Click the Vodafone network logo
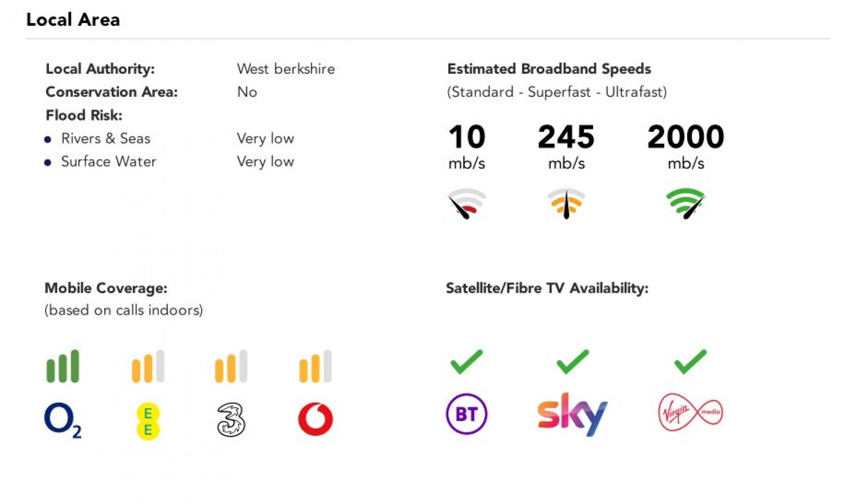845x504 pixels. [315, 420]
